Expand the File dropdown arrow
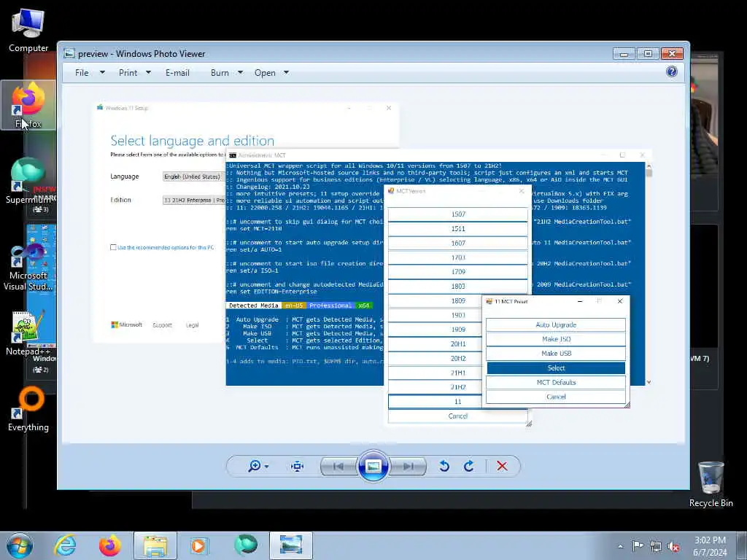Screen dimensions: 747x560 click(x=102, y=73)
